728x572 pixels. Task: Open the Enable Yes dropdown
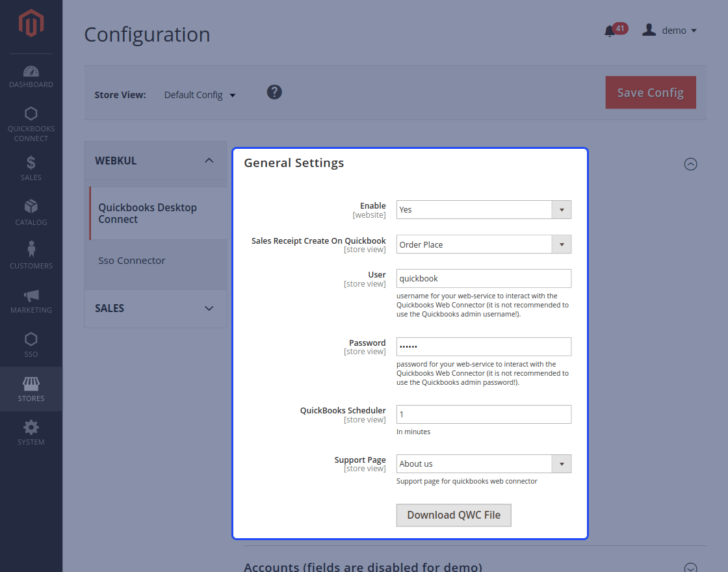[484, 210]
